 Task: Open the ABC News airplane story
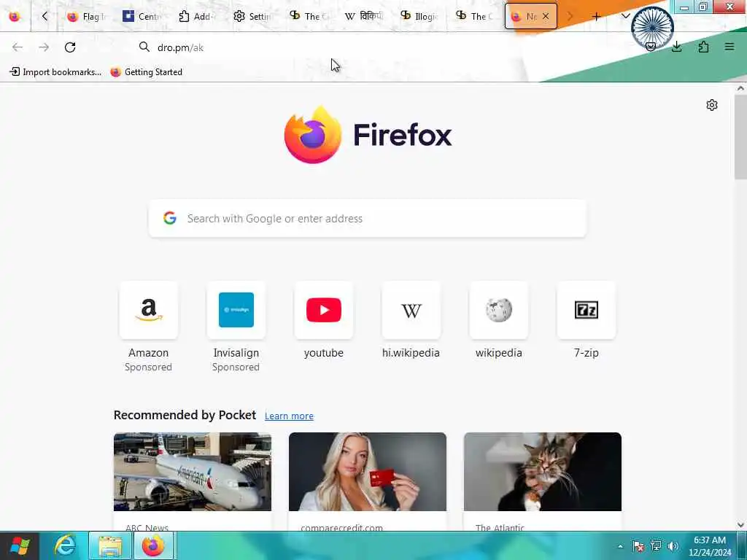point(193,481)
